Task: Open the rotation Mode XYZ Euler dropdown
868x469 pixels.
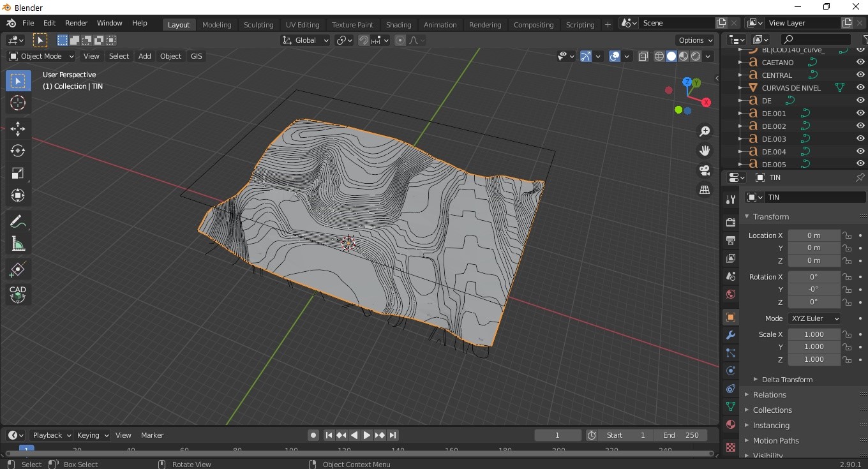Action: click(x=814, y=318)
